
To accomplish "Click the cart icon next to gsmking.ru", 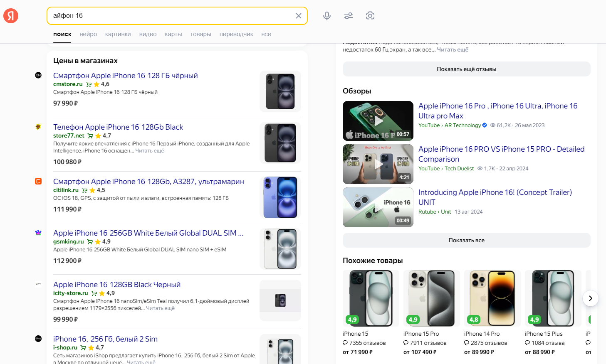I will point(90,242).
